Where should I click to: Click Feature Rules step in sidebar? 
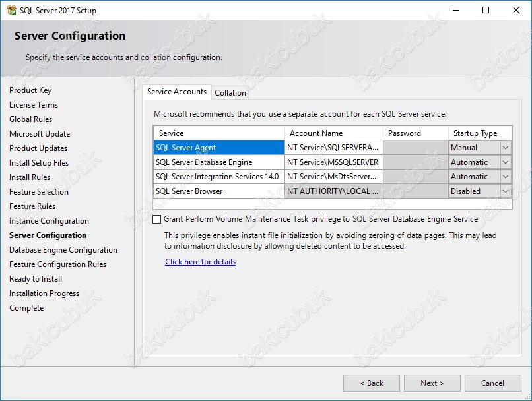(32, 206)
